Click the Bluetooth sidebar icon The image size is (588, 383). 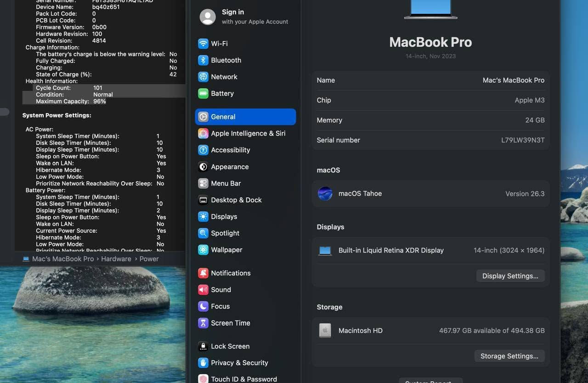(x=203, y=60)
